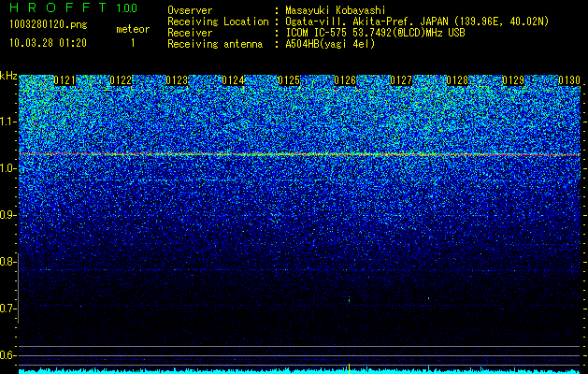
Task: Click the 0.9 frequency axis label
Action: pyautogui.click(x=7, y=215)
